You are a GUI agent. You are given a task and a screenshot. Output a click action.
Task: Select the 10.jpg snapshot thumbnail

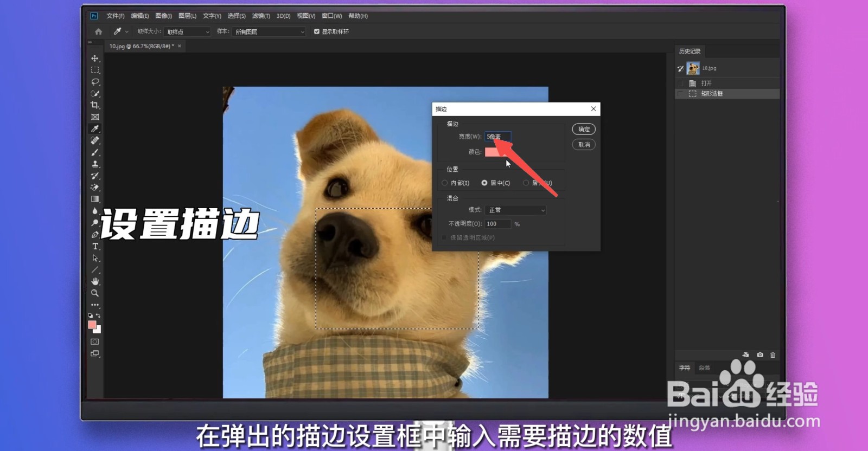coord(693,68)
